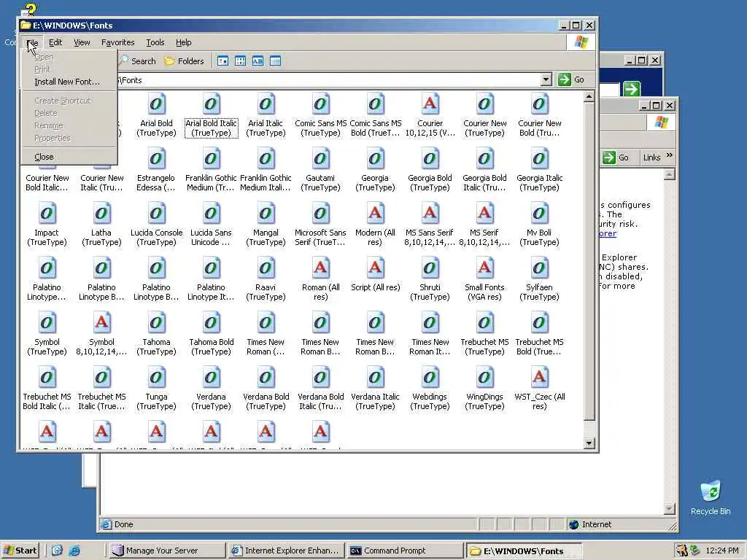Viewport: 747px width, 560px height.
Task: Select Times New Roman (… font icon
Action: coord(266,323)
